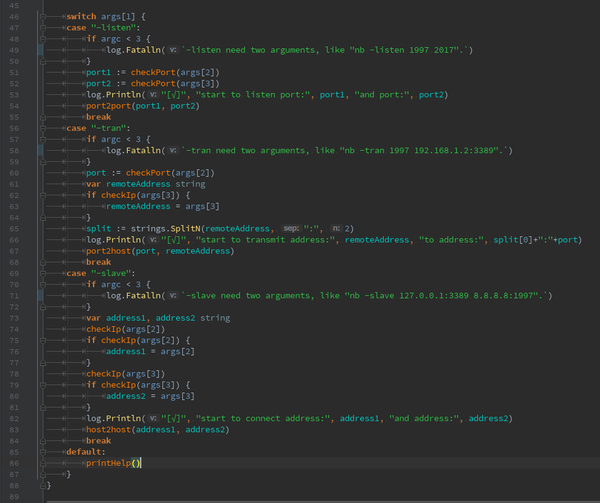Toggle the fold end marker on line 87
Image resolution: width=600 pixels, height=503 pixels.
click(43, 474)
